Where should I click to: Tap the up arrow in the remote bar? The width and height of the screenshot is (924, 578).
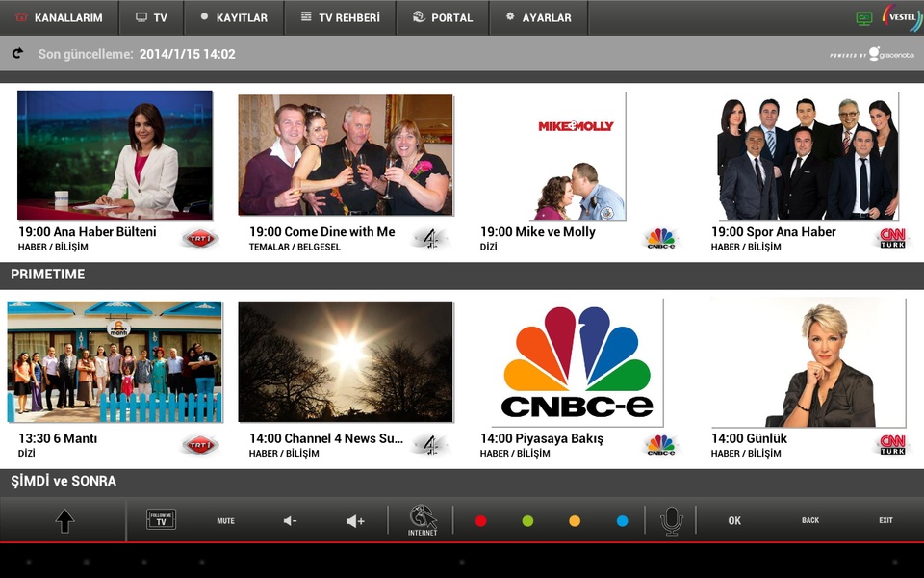pyautogui.click(x=64, y=521)
